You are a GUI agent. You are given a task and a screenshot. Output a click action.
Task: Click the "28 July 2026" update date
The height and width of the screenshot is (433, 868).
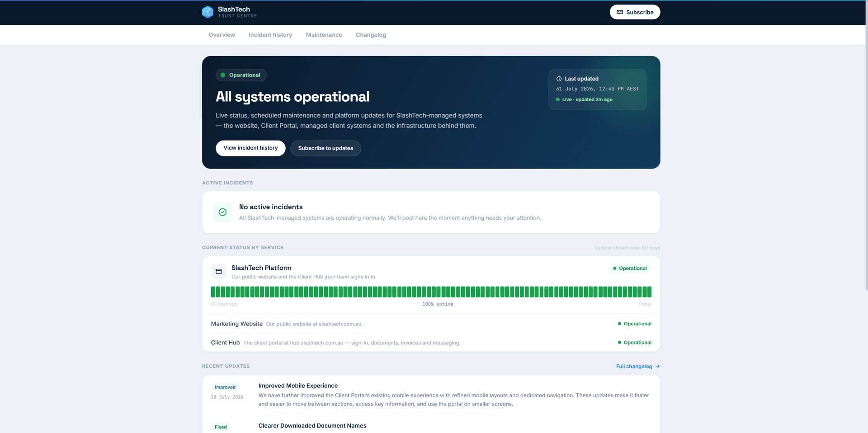click(x=227, y=397)
